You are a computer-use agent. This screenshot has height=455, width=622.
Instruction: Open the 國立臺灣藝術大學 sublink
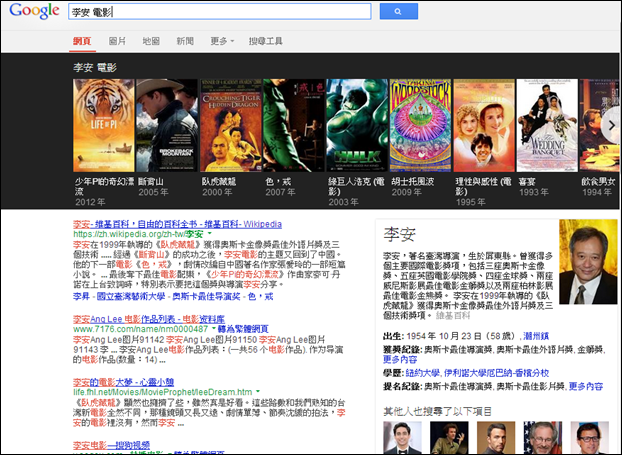[x=131, y=296]
